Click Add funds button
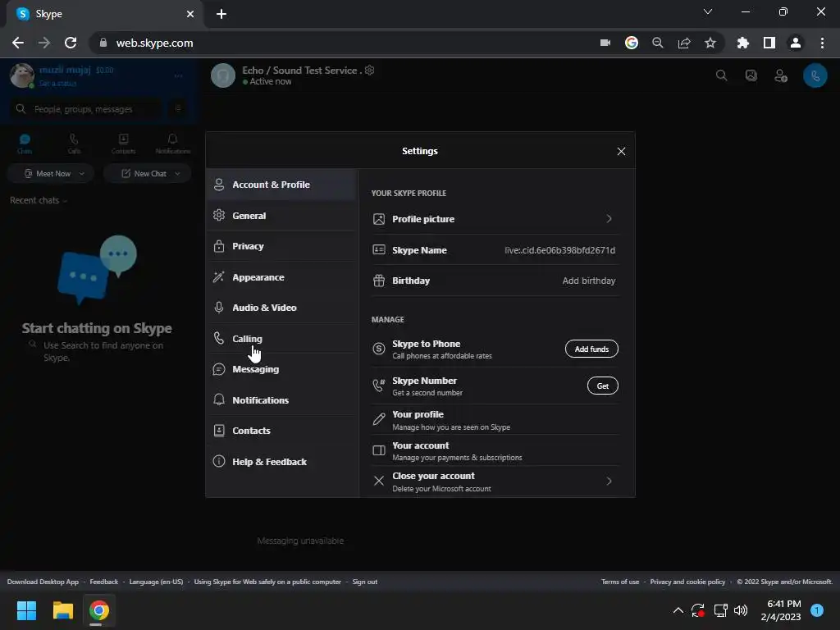 [591, 349]
